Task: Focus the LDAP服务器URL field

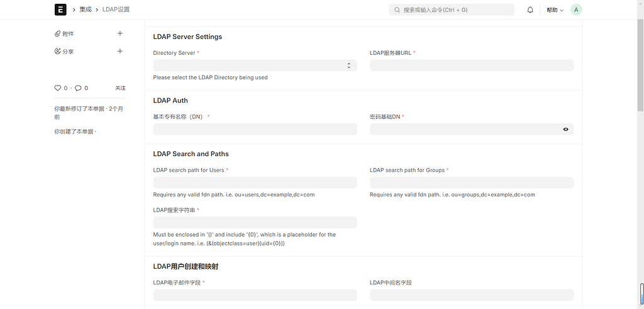Action: pos(472,65)
